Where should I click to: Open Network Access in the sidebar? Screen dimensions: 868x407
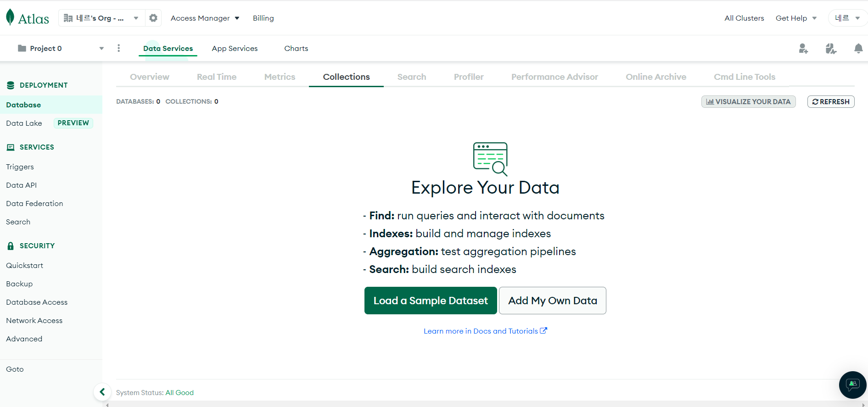[34, 320]
